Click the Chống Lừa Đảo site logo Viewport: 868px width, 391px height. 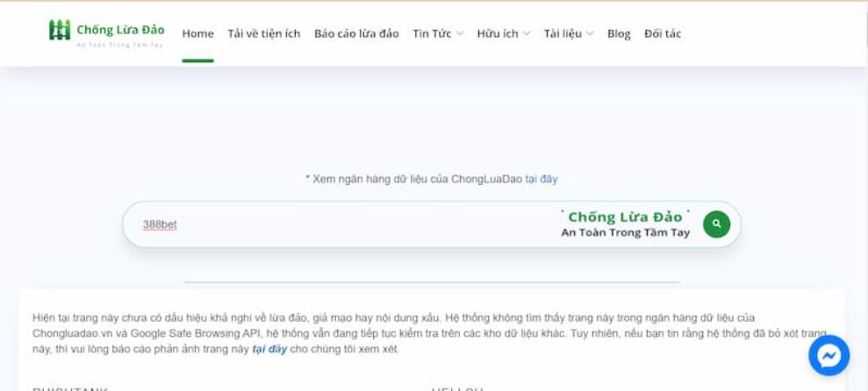click(106, 33)
